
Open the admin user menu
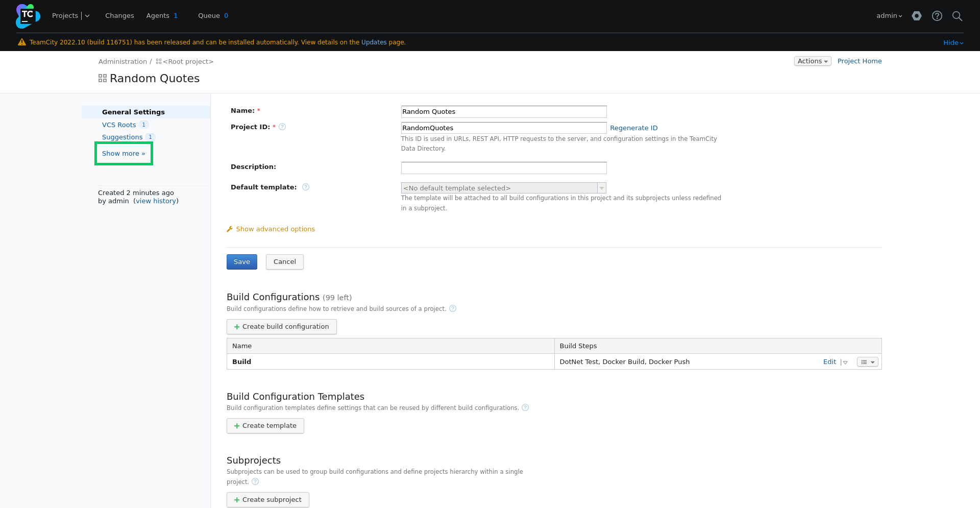pos(889,16)
